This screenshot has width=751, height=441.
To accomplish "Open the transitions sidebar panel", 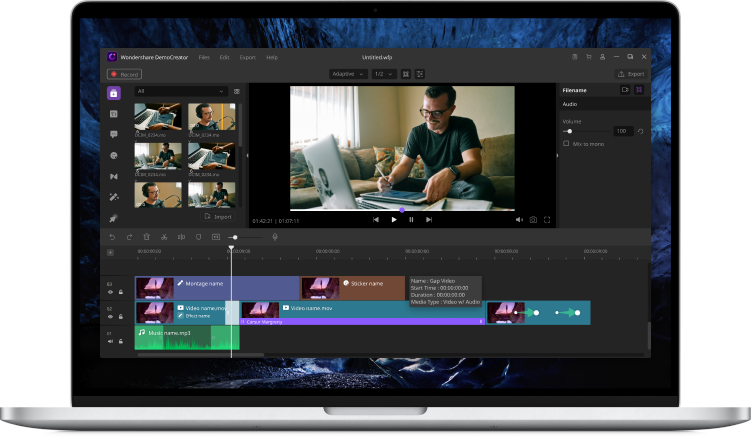I will pos(114,177).
